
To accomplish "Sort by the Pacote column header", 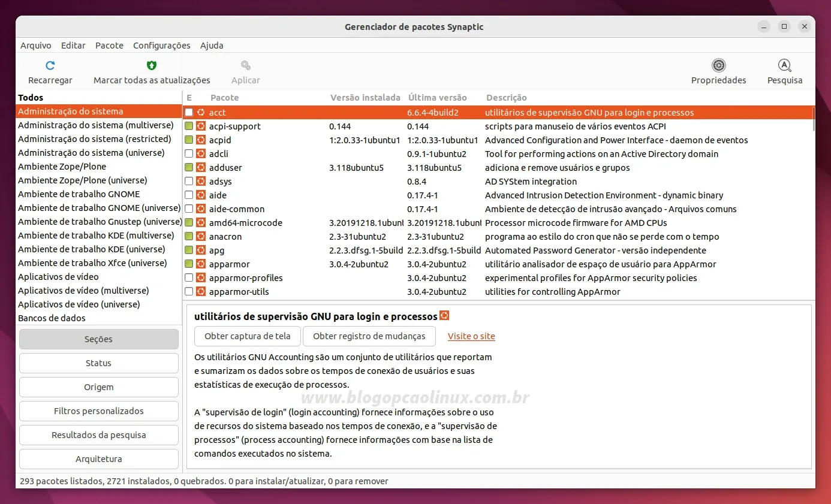I will (x=225, y=98).
